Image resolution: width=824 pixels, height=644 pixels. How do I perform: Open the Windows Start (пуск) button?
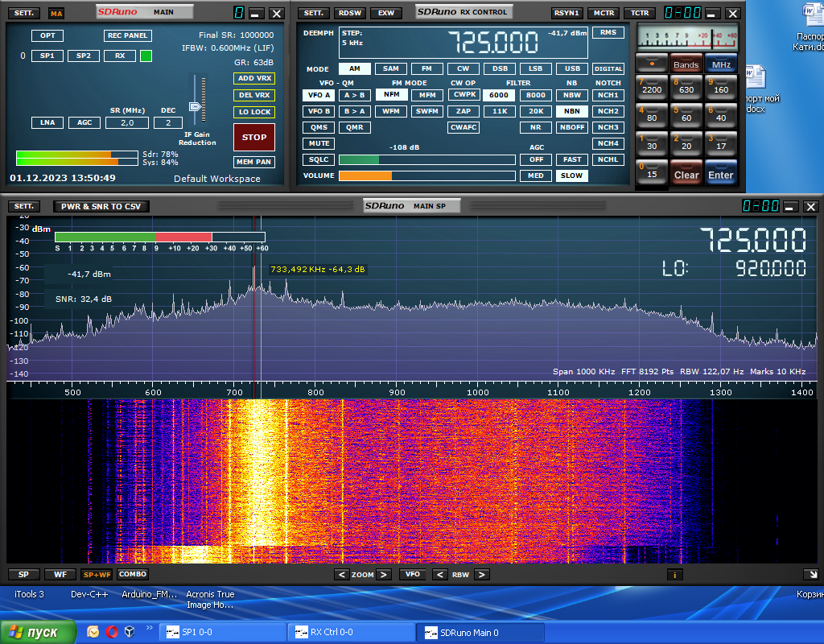[x=38, y=632]
